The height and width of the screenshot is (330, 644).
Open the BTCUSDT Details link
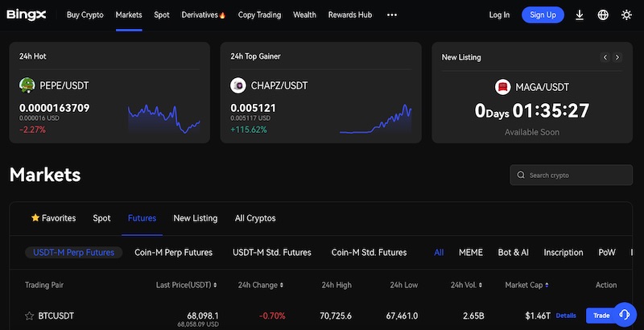pyautogui.click(x=566, y=316)
